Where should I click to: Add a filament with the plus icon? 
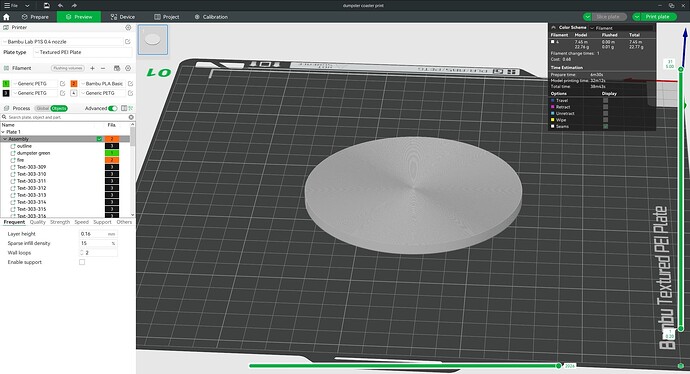(92, 68)
